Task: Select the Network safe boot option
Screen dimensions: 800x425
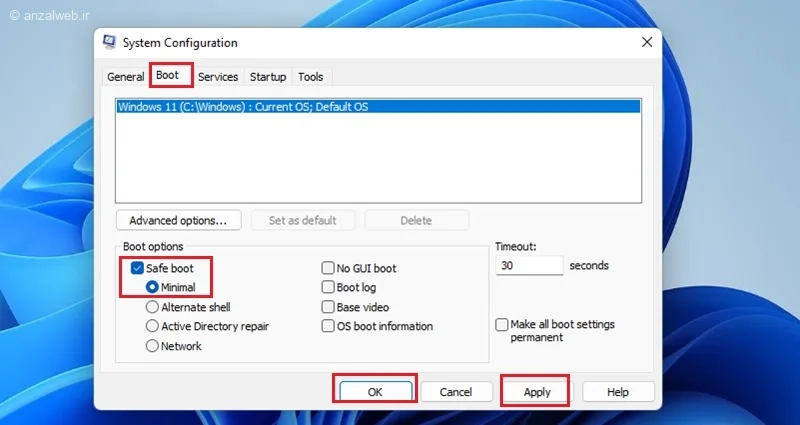Action: 152,346
